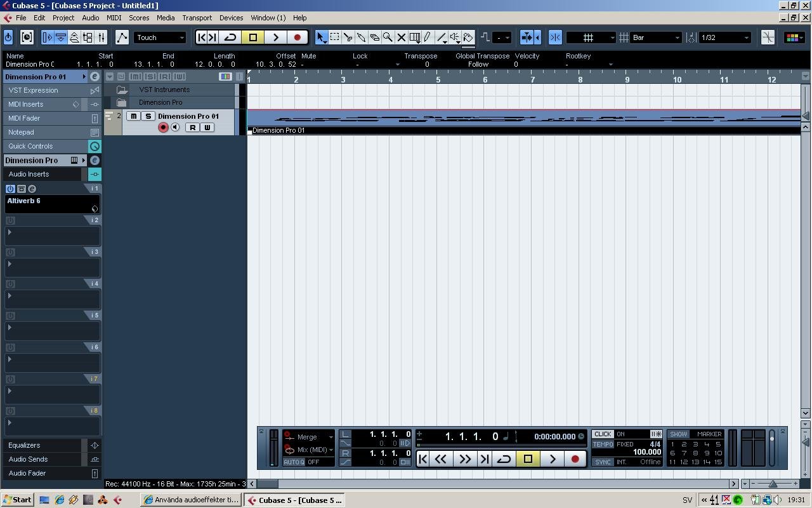Edit the Altiverb 6 insert effect
The height and width of the screenshot is (508, 812).
tap(32, 189)
